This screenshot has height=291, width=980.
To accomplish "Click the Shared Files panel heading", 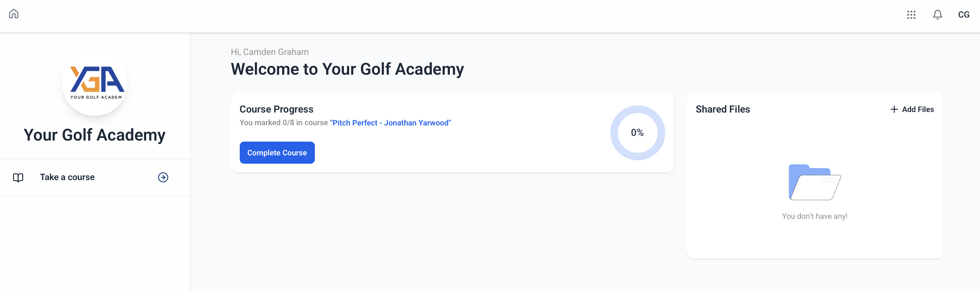I will click(x=722, y=109).
